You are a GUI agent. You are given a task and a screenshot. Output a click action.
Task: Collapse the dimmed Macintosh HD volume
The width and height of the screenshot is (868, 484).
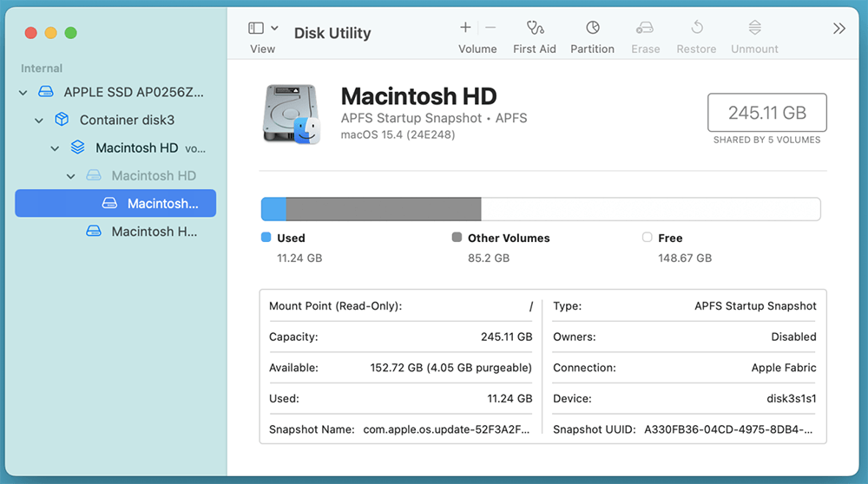pos(71,176)
